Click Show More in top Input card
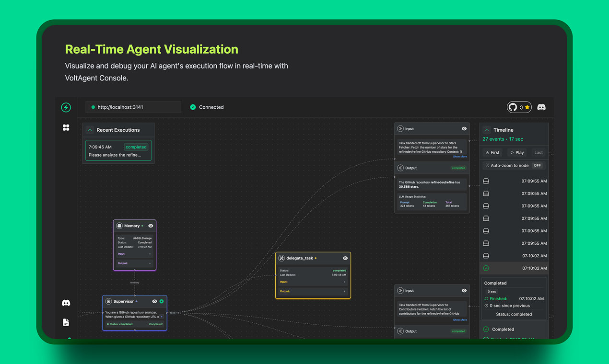The image size is (609, 364). [459, 157]
